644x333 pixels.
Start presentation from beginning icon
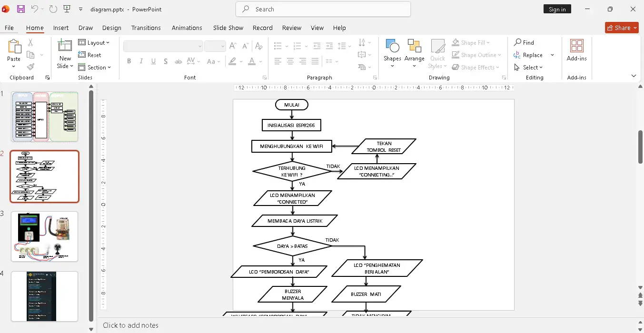coord(67,9)
